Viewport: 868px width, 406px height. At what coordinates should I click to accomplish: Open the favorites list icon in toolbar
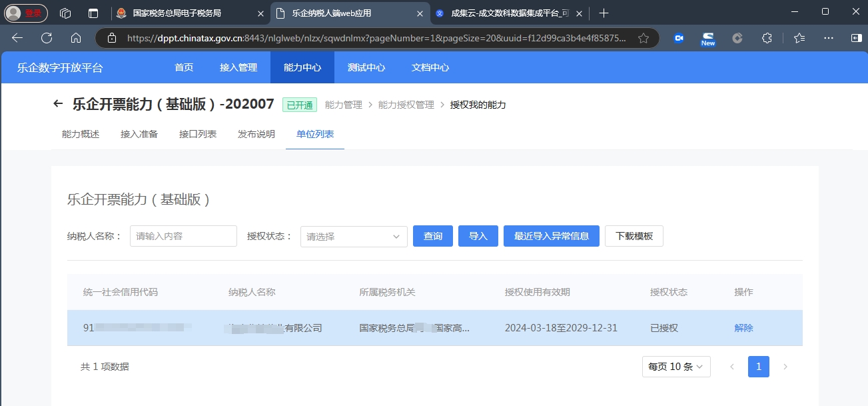(799, 38)
